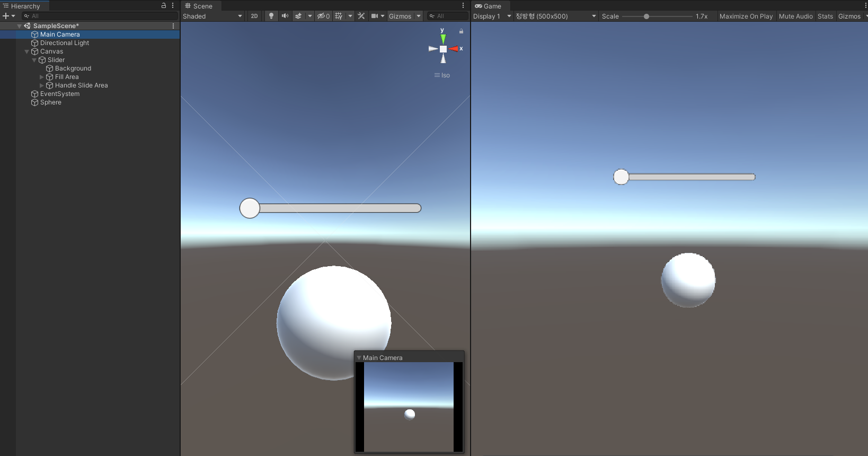Click the sphere in Game view

[688, 280]
